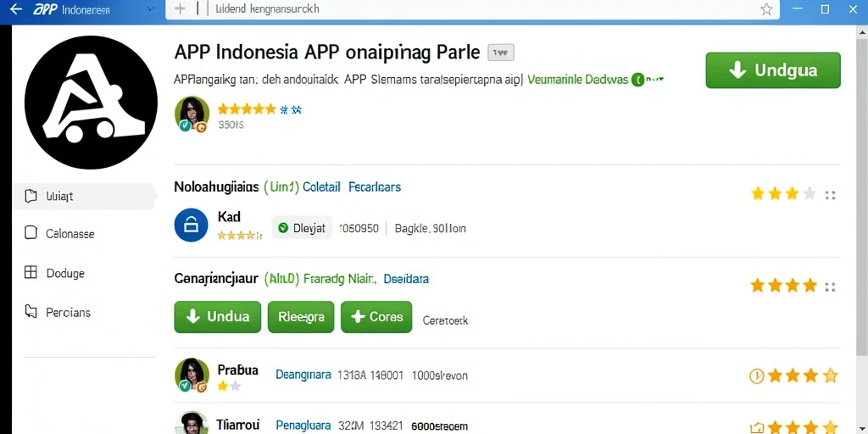Open the developer avatar under the title
Screen dimensions: 868x434
[192, 114]
